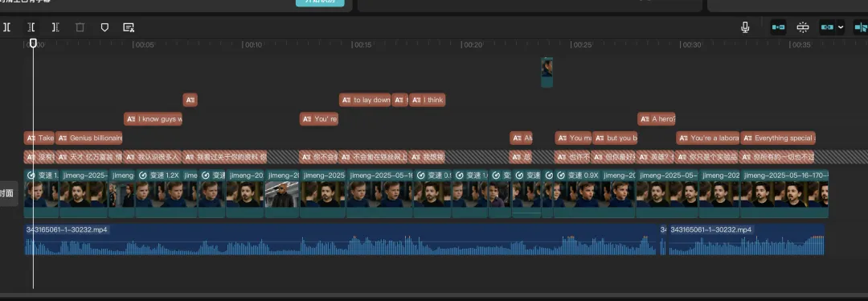Select the 'Genius billionaire' subtitle clip
The width and height of the screenshot is (868, 301).
point(89,138)
